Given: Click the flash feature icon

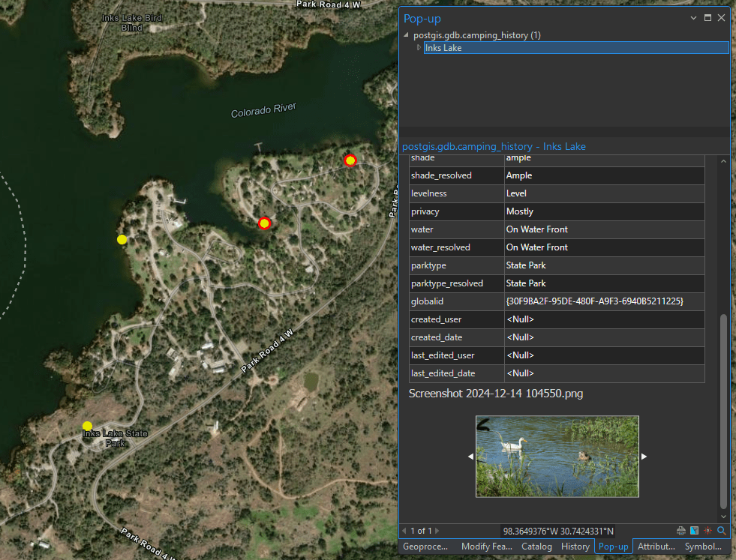Looking at the screenshot, I should click(707, 531).
